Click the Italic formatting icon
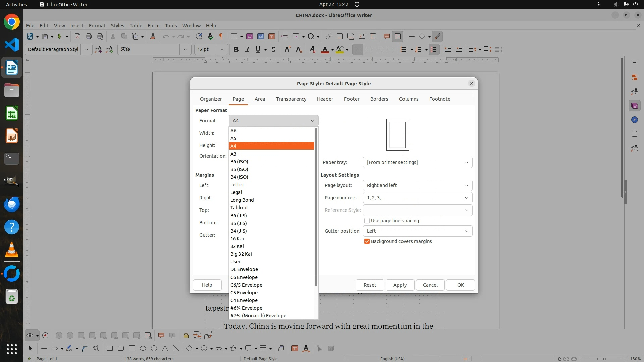Image resolution: width=644 pixels, height=362 pixels. pyautogui.click(x=247, y=49)
